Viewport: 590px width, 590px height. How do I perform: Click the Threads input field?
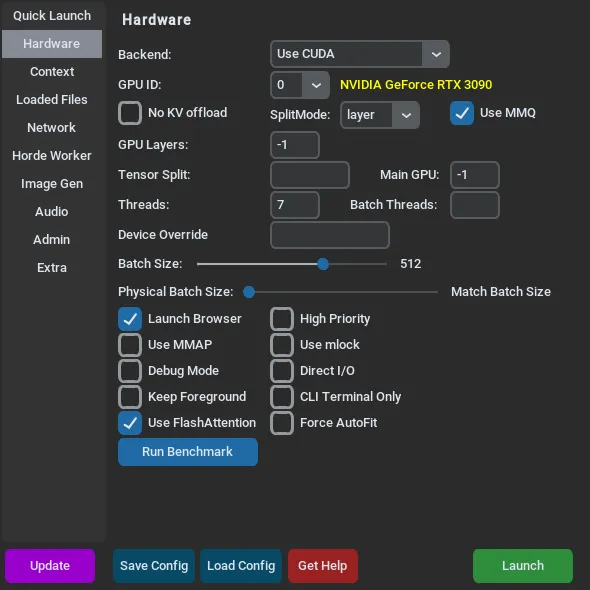click(x=295, y=205)
